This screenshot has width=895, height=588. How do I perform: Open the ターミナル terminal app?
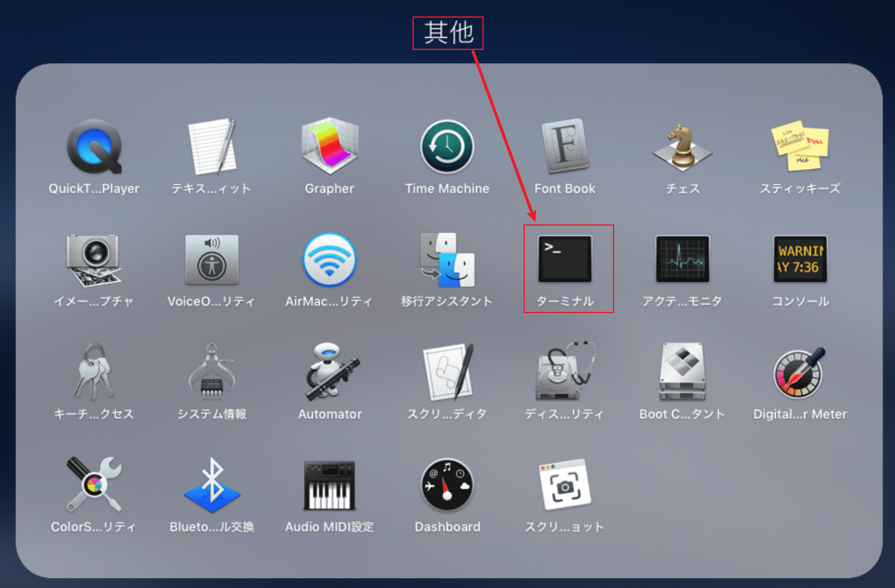565,259
